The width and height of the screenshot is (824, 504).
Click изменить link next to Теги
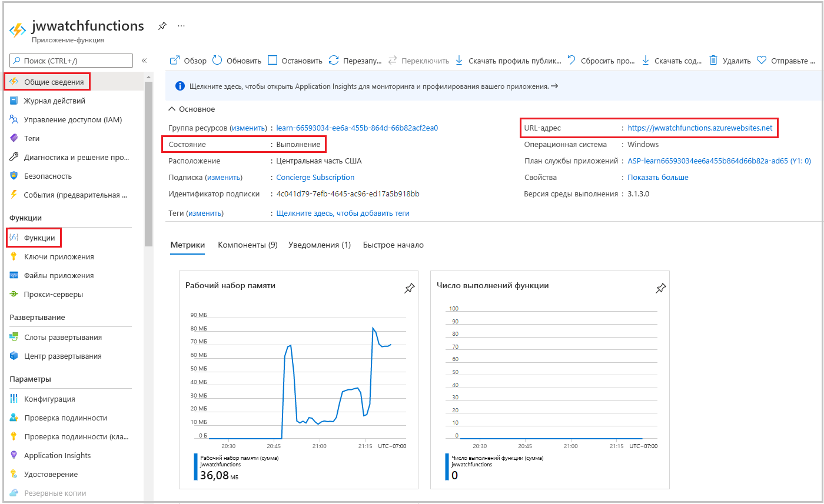[x=205, y=213]
